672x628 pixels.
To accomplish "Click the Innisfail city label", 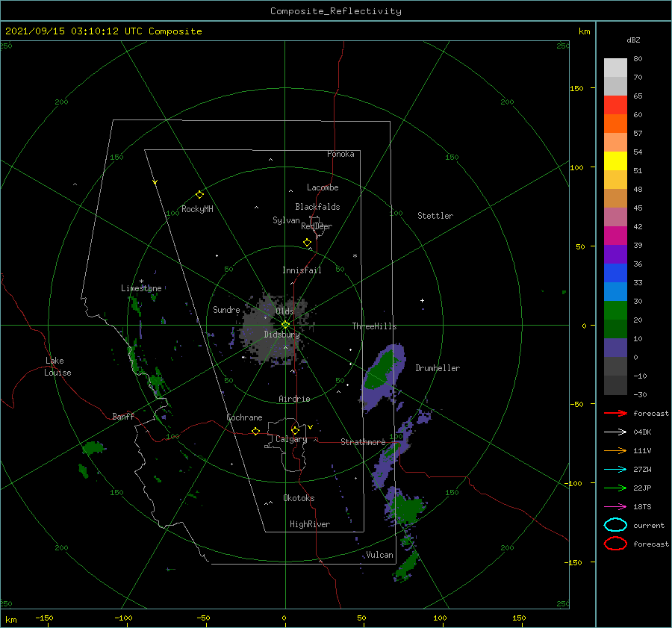I will [x=302, y=270].
